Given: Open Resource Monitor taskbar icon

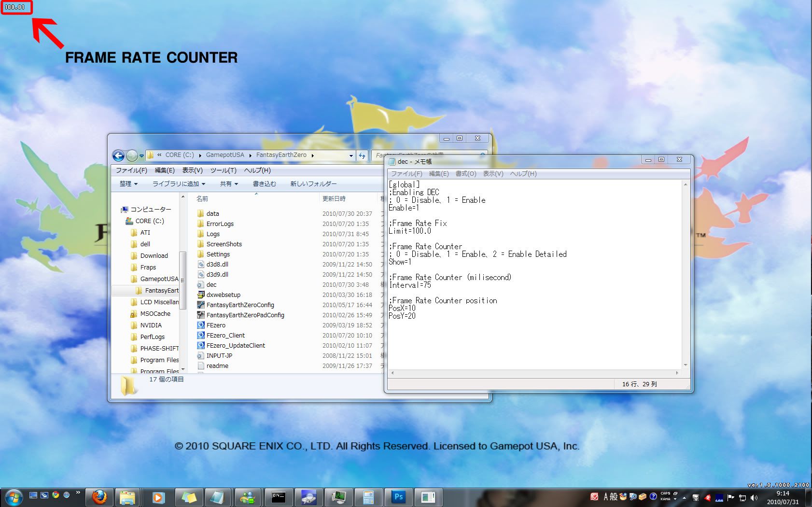Looking at the screenshot, I should tap(338, 497).
